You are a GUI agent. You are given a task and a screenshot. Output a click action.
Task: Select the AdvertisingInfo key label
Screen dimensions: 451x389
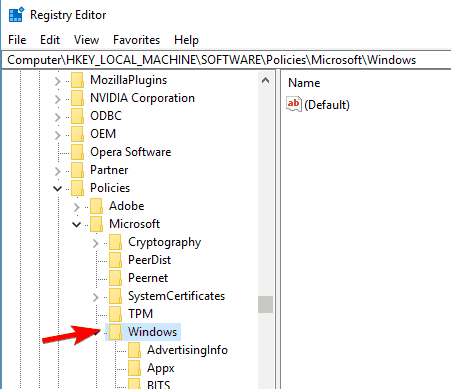coord(187,350)
